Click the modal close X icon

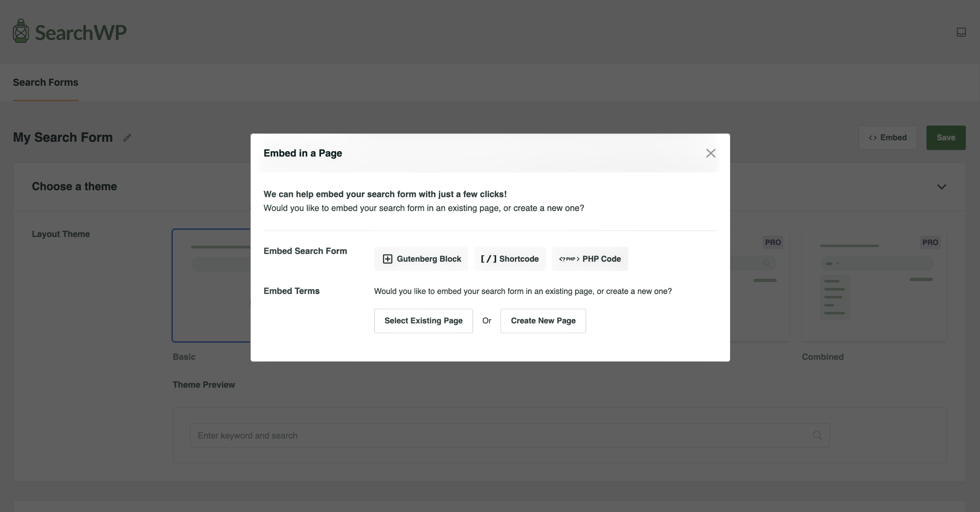(710, 153)
